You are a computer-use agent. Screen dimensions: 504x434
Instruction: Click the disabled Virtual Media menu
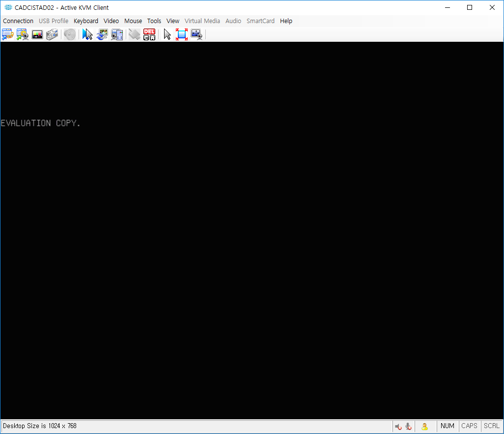[x=202, y=21]
